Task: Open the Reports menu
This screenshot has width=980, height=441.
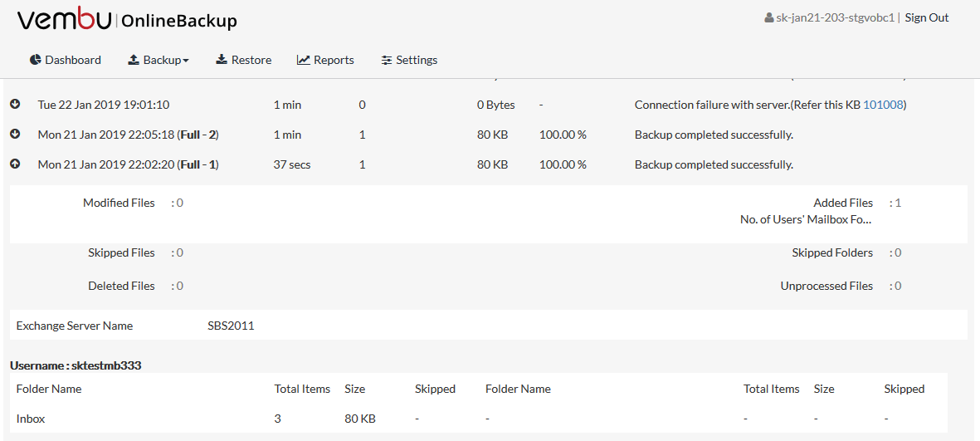Action: (325, 60)
